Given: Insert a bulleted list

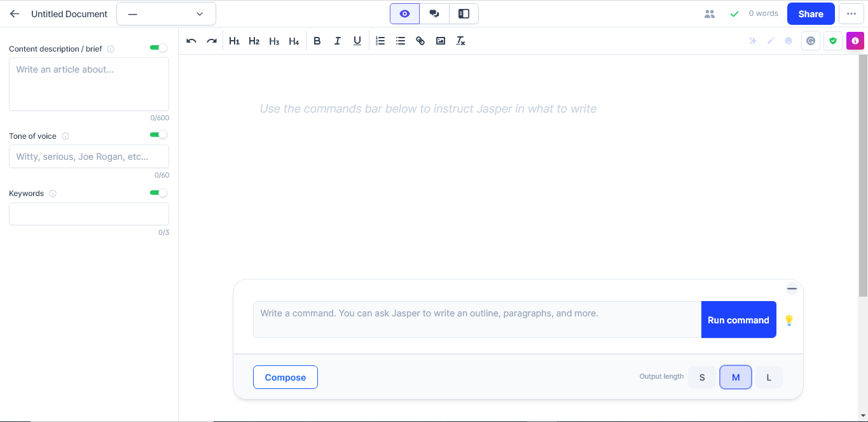Looking at the screenshot, I should [x=401, y=41].
